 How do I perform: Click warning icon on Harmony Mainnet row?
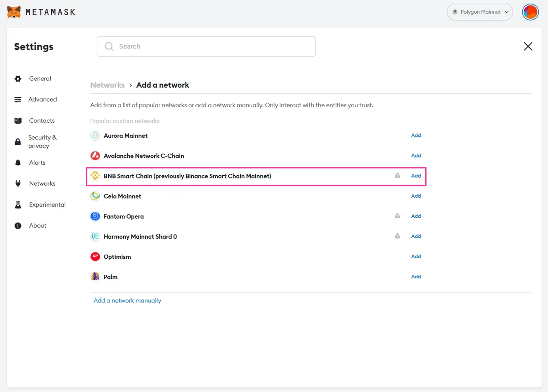(x=397, y=236)
